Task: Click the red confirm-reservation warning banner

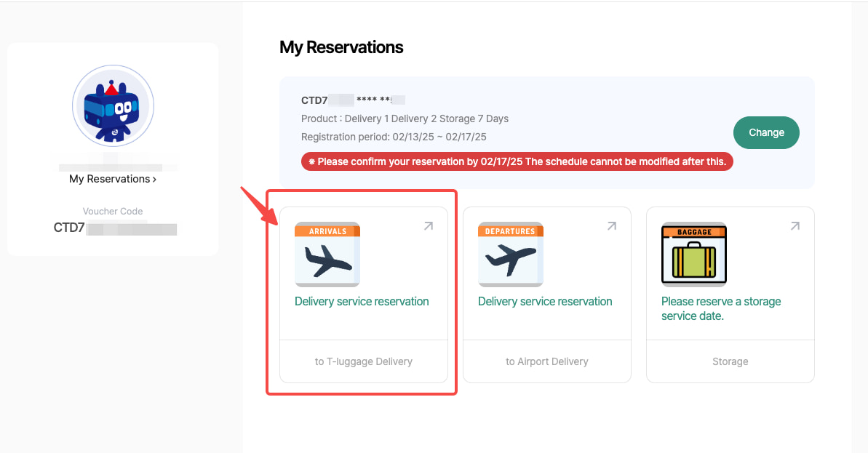Action: (517, 161)
